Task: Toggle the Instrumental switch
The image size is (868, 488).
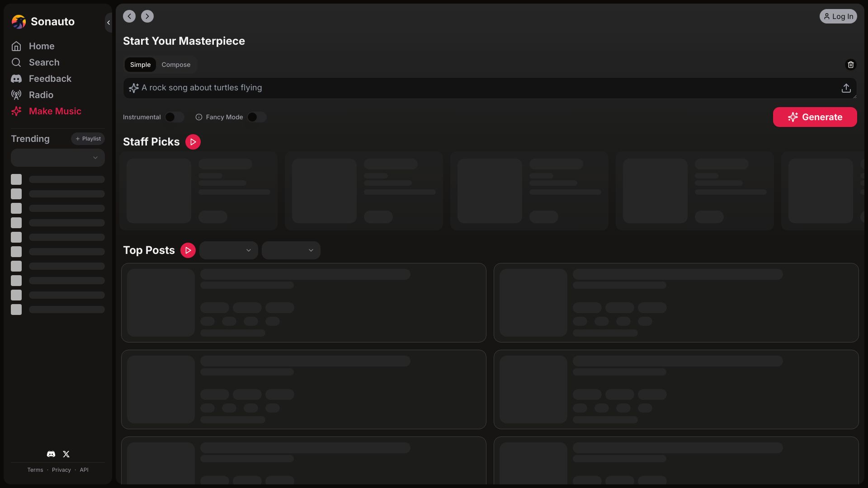Action: (x=174, y=117)
